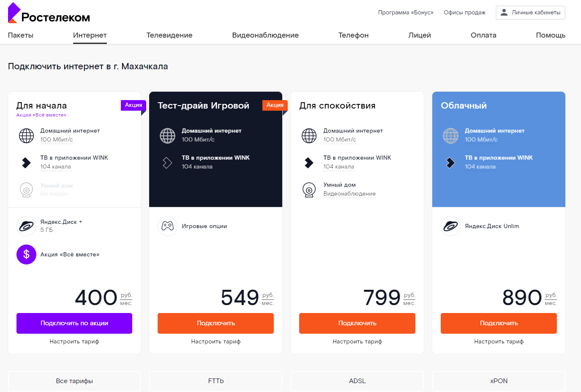Click Подключить under 890 руб. price
This screenshot has width=581, height=392.
click(499, 323)
